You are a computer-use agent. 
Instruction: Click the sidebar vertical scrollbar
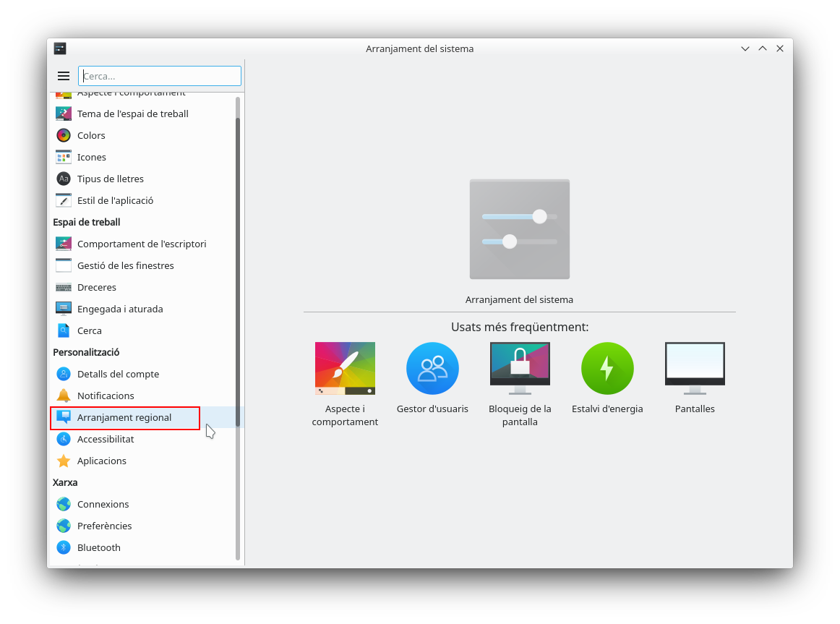point(238,325)
